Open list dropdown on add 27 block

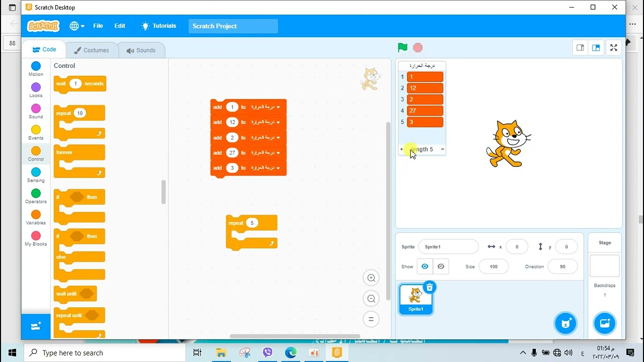[265, 153]
